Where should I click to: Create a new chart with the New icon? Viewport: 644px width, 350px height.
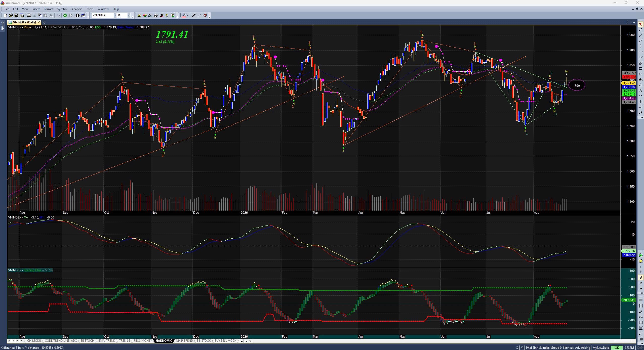pos(5,16)
